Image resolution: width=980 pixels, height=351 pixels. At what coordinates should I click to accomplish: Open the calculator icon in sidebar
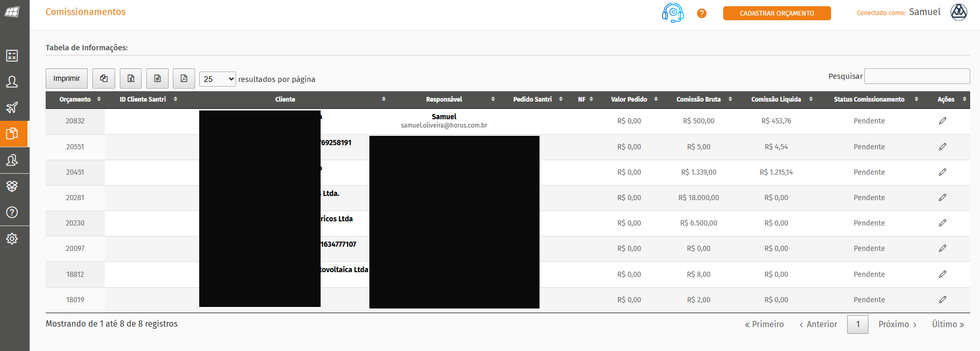12,55
